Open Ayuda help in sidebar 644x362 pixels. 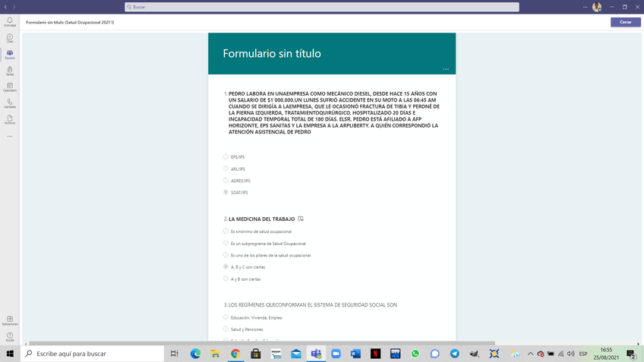pos(9,337)
